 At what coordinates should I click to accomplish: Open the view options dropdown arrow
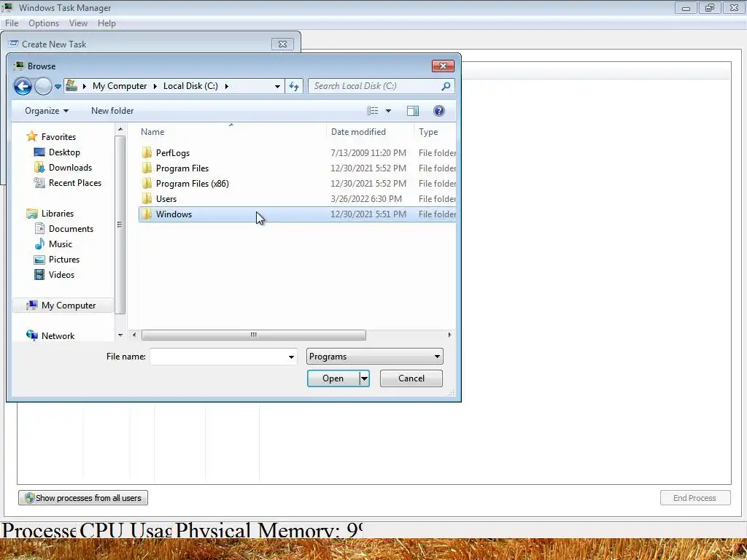tap(388, 111)
